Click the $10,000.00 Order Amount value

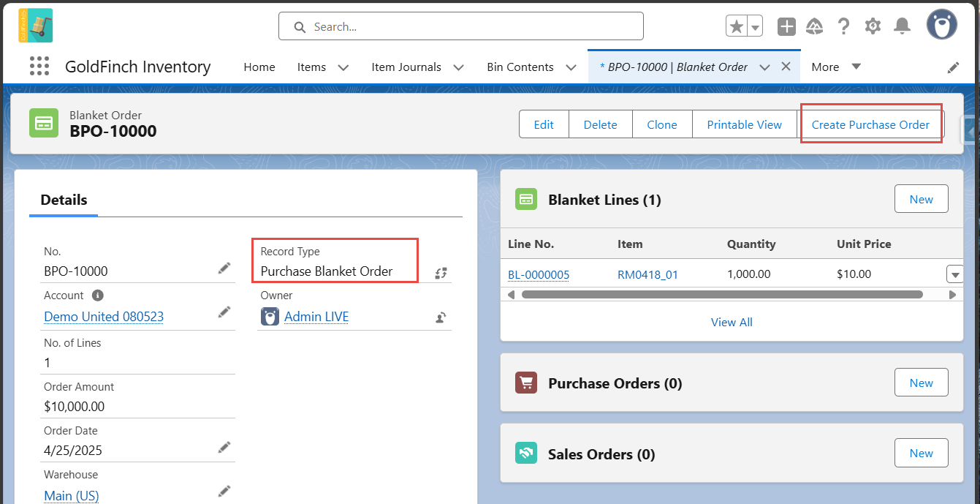click(74, 406)
